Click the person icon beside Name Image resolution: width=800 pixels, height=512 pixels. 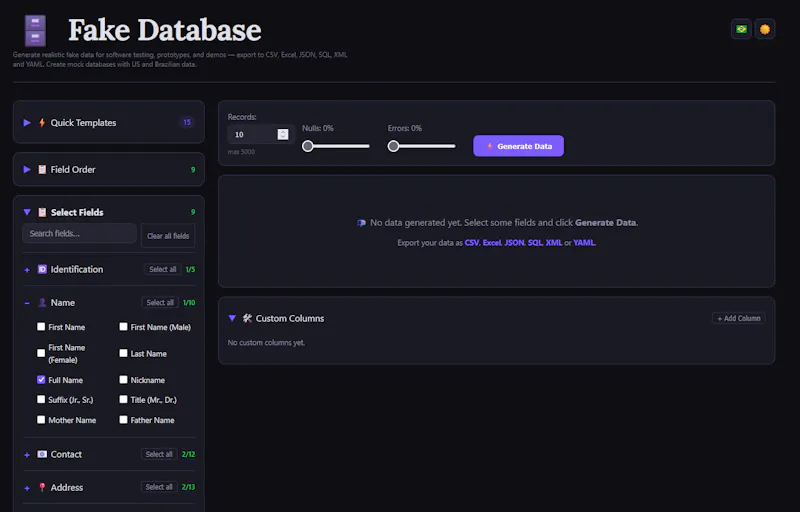pyautogui.click(x=42, y=302)
